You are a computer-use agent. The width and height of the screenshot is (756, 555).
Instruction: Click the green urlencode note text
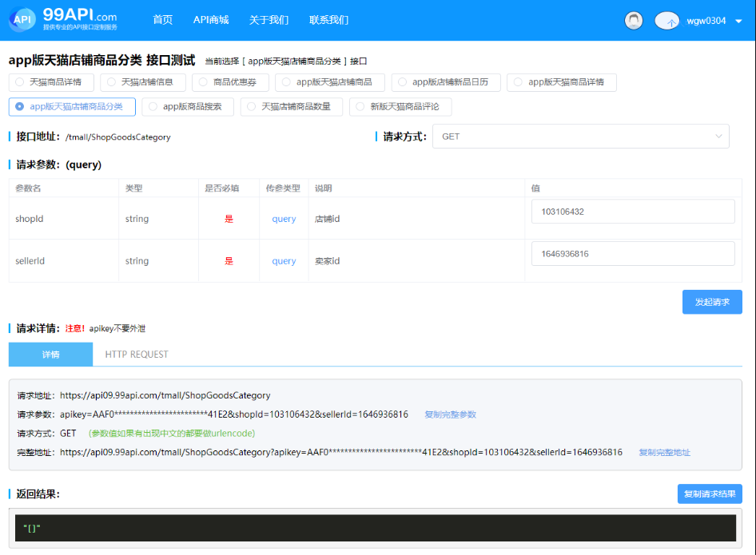(172, 434)
